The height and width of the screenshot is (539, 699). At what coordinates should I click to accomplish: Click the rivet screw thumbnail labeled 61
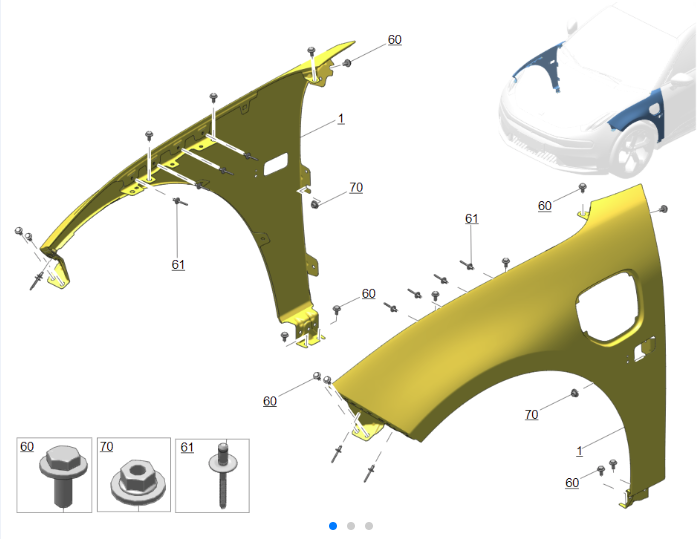[212, 476]
